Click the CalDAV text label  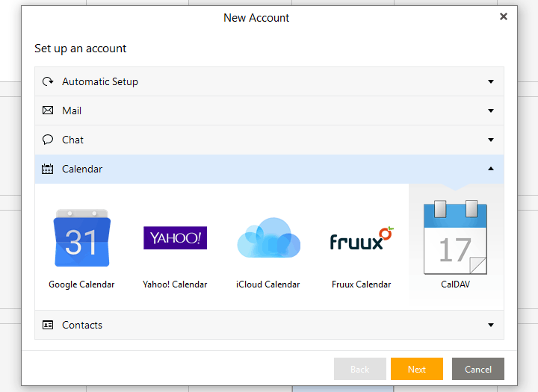click(x=455, y=284)
